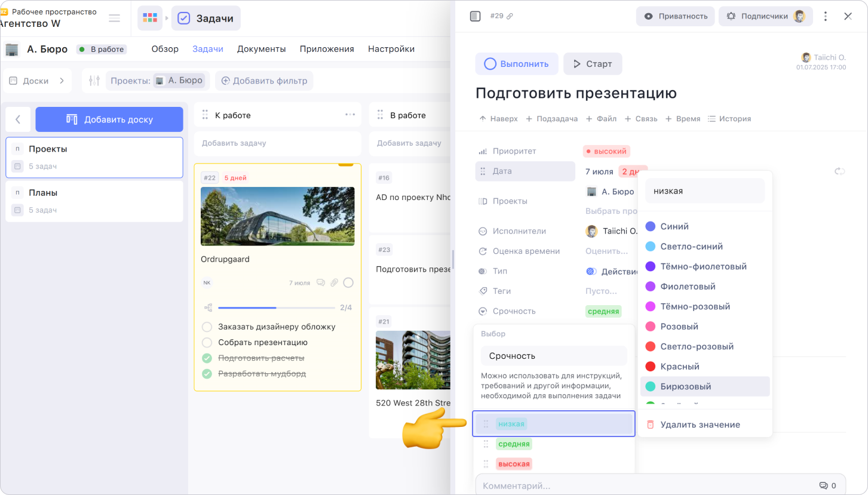Uncheck the subtask Разработать мудборд
The image size is (868, 495).
pyautogui.click(x=207, y=374)
